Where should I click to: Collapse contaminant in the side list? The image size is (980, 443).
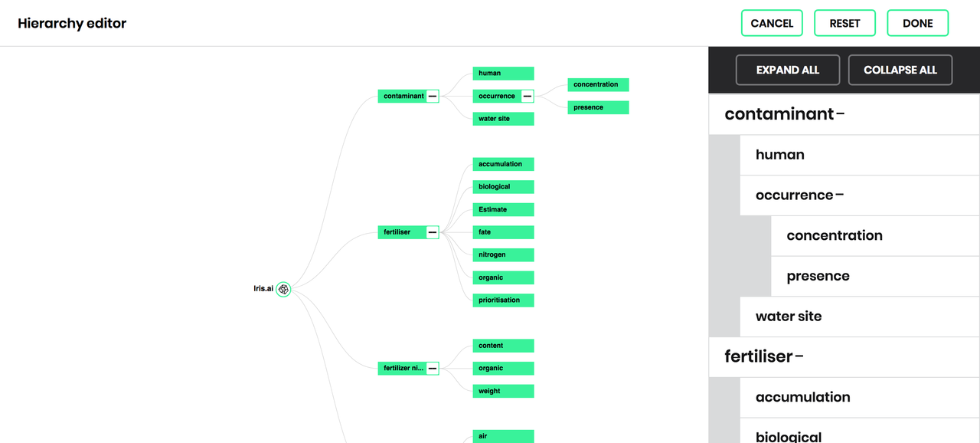(841, 114)
